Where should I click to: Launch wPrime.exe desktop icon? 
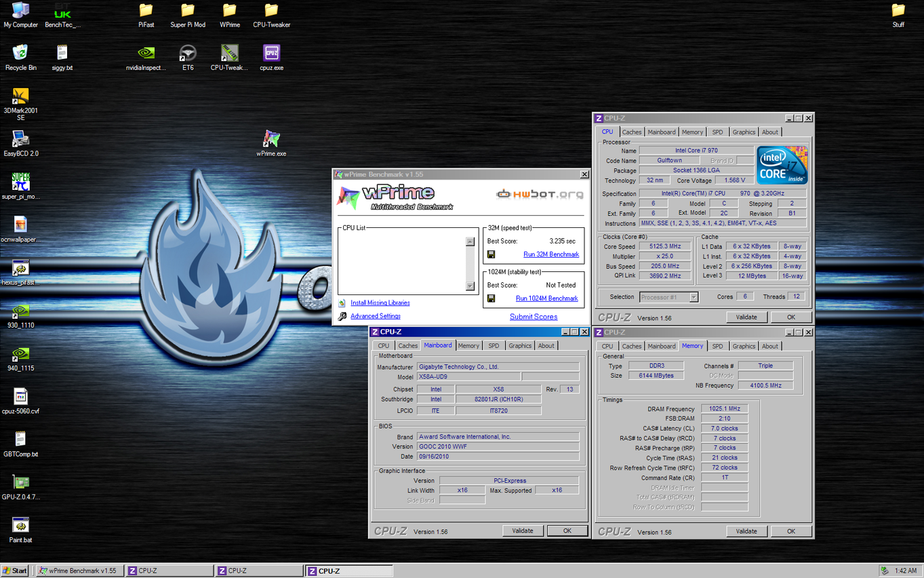(x=271, y=144)
